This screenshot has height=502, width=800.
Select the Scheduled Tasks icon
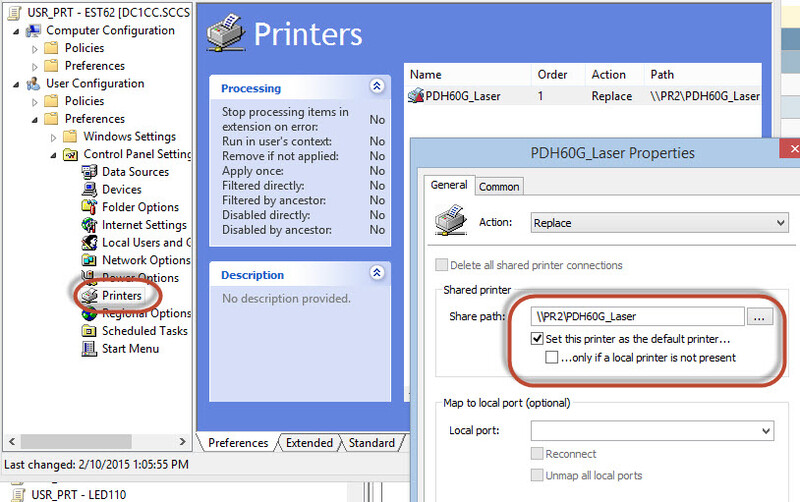pyautogui.click(x=89, y=331)
